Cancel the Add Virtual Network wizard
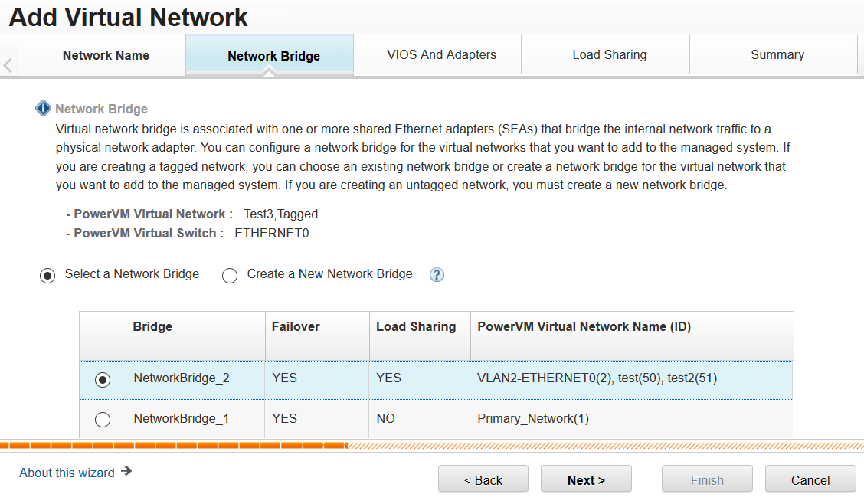The image size is (864, 504). click(810, 479)
